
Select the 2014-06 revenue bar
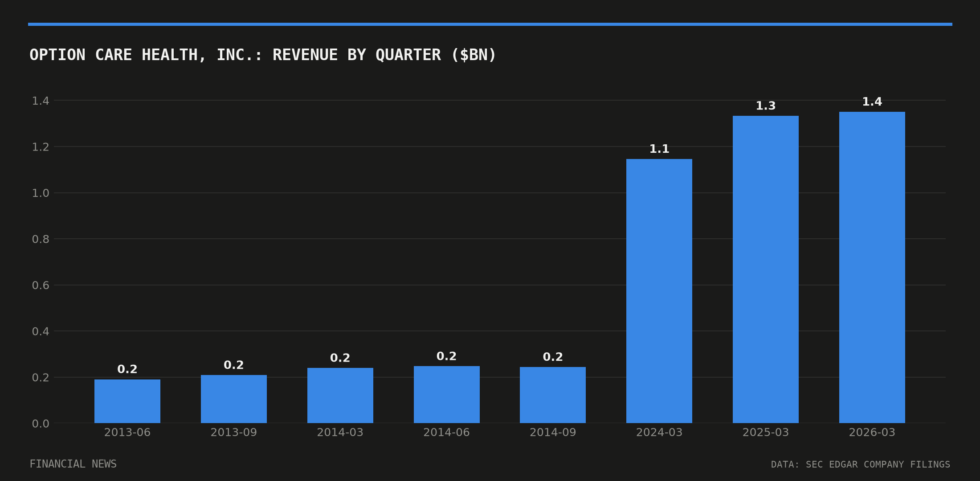coord(447,395)
